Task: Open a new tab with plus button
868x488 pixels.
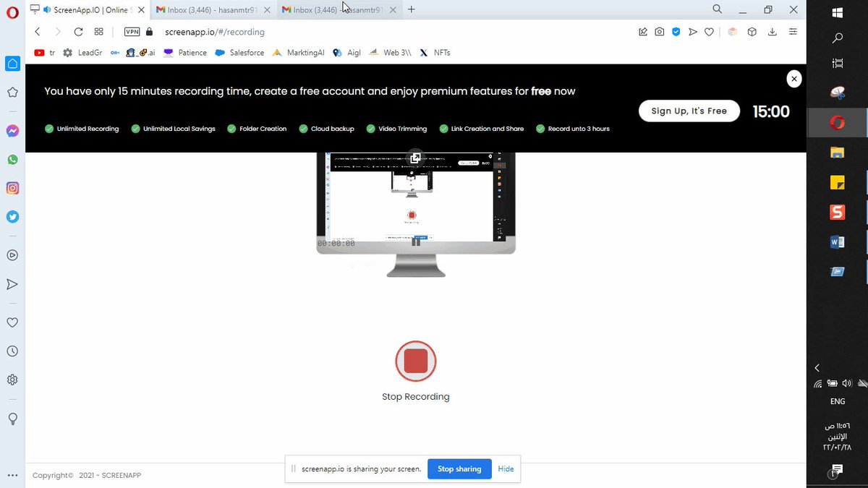Action: point(412,9)
